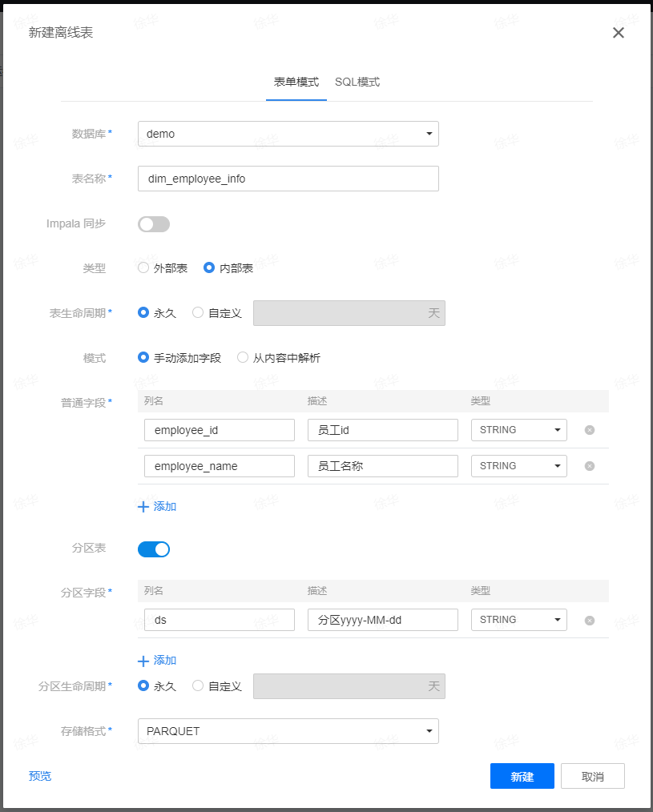Edit the ds partition column name

point(220,620)
